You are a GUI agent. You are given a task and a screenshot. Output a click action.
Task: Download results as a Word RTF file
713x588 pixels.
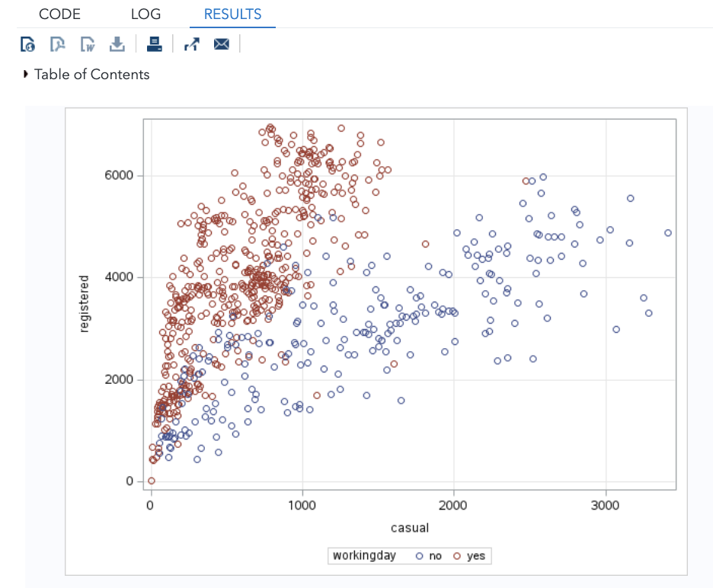coord(87,44)
